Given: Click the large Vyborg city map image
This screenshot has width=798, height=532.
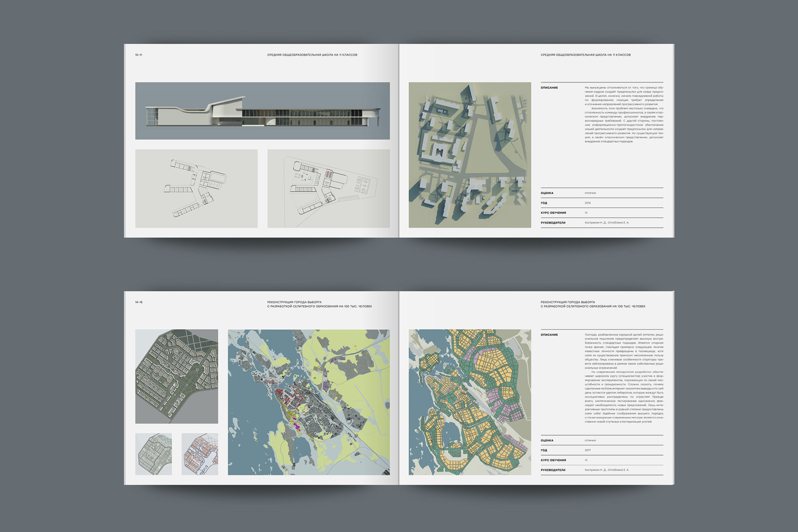Looking at the screenshot, I should 309,402.
